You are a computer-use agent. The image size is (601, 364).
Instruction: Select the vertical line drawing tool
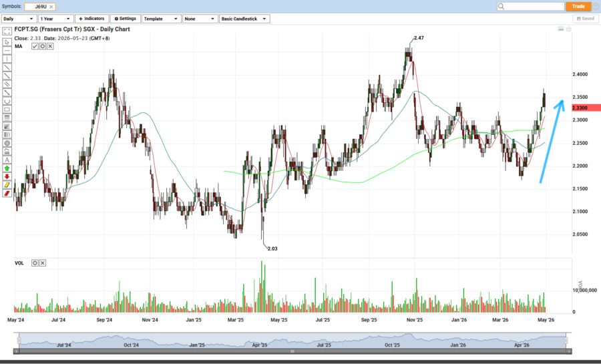click(x=7, y=58)
